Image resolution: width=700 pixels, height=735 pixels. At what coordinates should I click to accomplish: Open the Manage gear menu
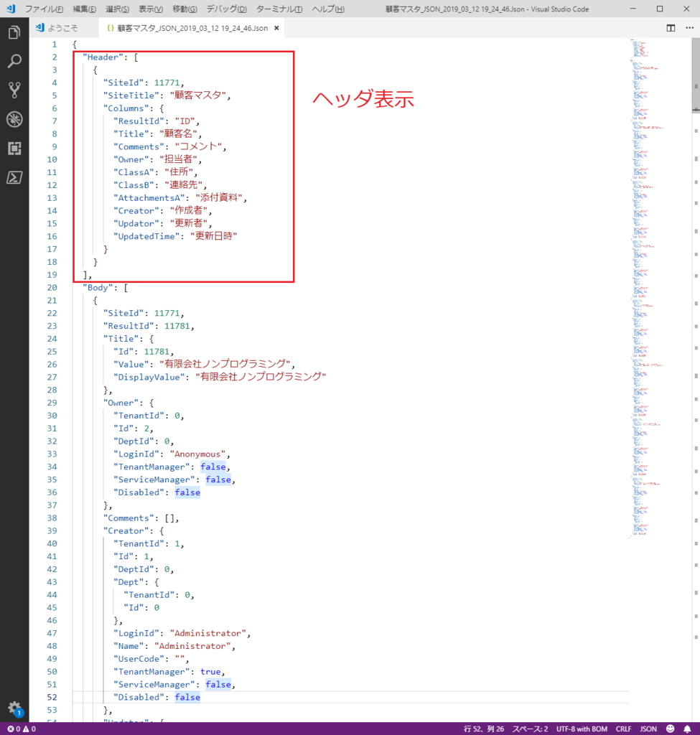(x=14, y=708)
